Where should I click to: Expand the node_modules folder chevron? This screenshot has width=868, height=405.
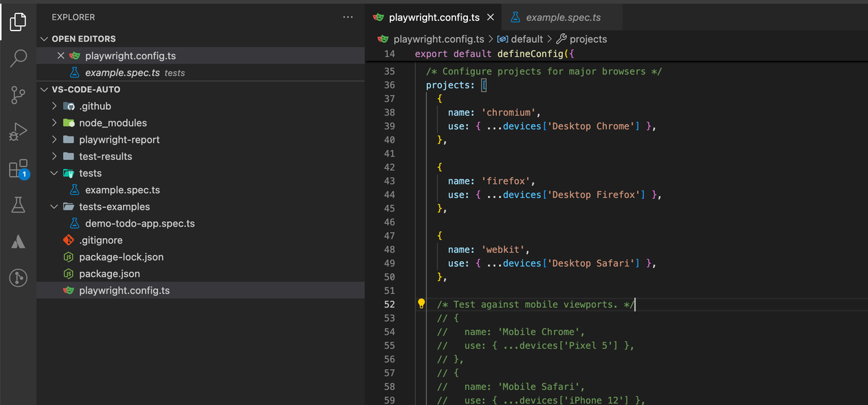tap(55, 123)
